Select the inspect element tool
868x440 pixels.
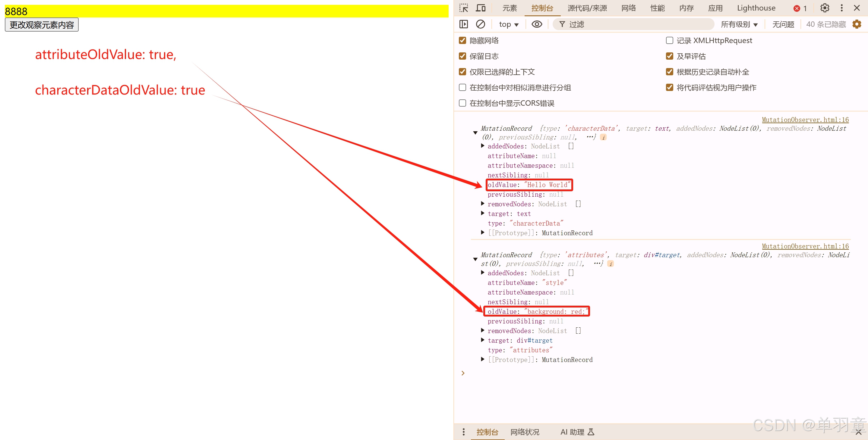(464, 8)
